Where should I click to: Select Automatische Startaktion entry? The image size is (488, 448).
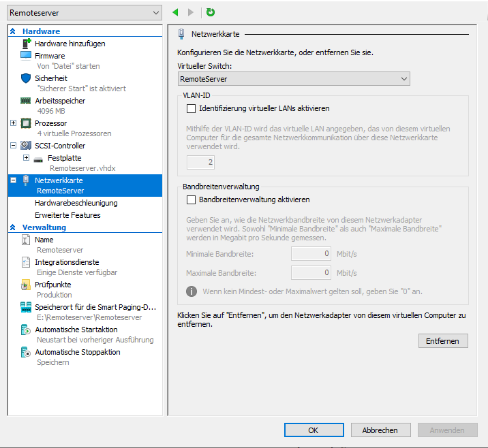(76, 330)
